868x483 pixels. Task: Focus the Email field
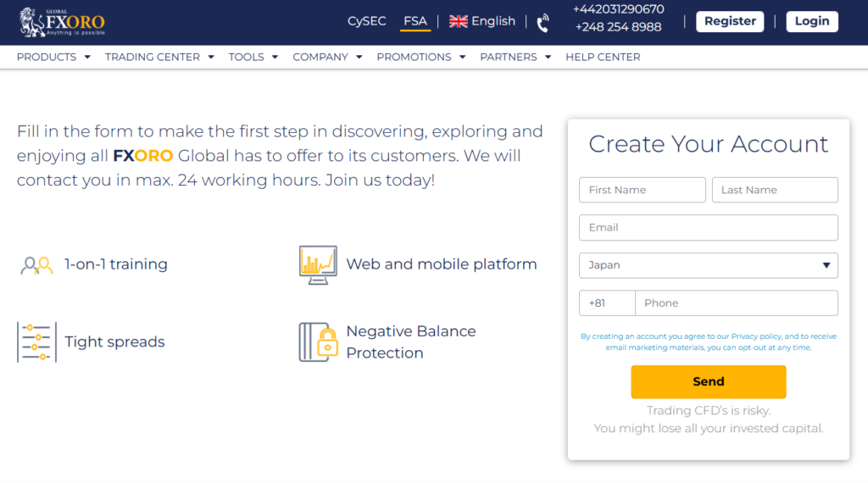[x=708, y=227]
